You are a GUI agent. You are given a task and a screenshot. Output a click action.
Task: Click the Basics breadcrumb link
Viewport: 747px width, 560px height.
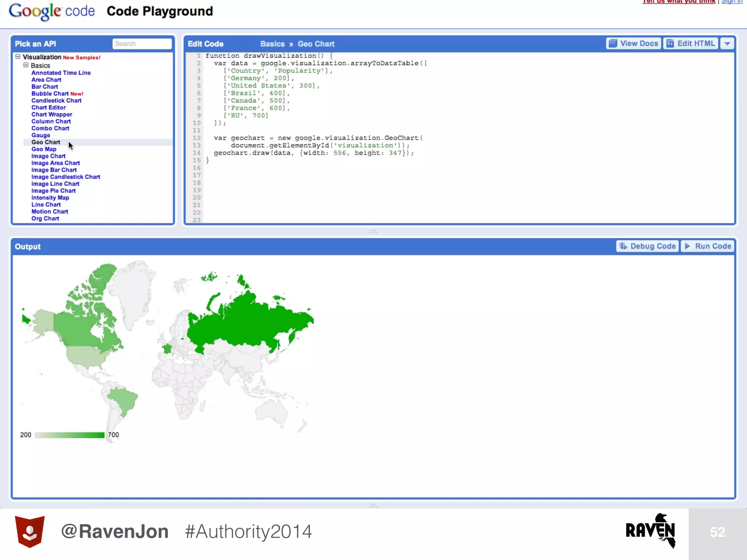(272, 44)
